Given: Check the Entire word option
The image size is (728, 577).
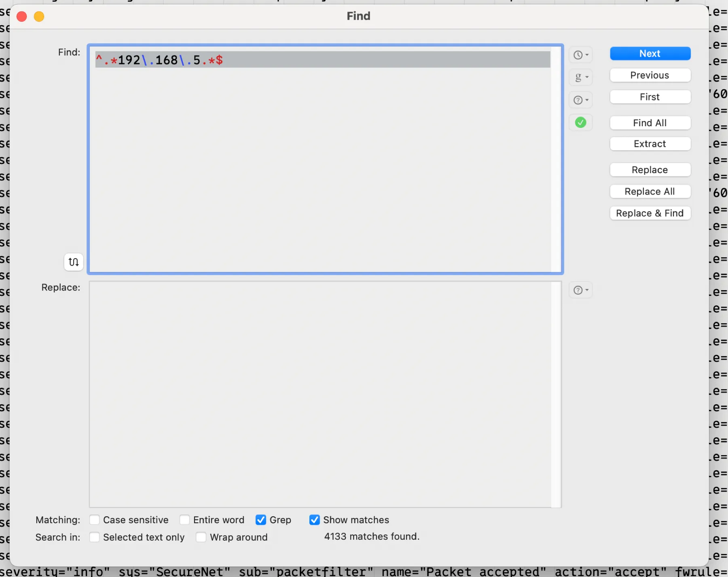Looking at the screenshot, I should click(184, 520).
